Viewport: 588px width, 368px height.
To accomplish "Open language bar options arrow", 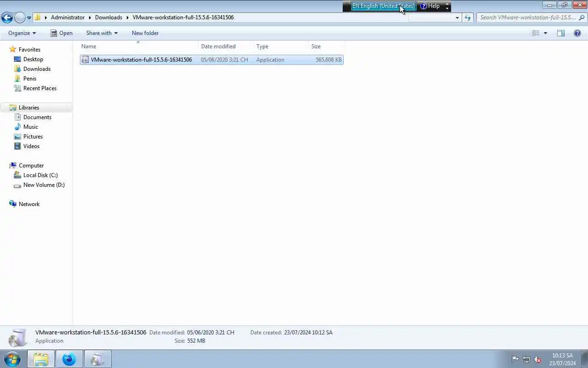I will [x=447, y=8].
